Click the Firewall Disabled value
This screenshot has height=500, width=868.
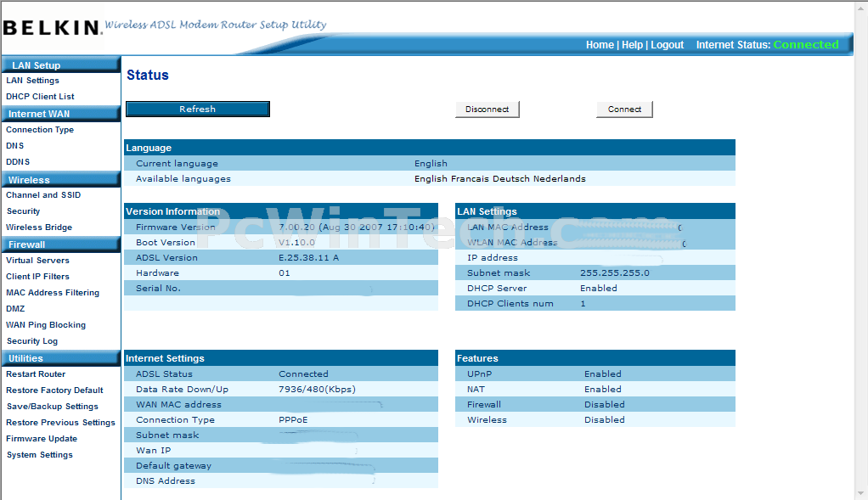(x=605, y=404)
